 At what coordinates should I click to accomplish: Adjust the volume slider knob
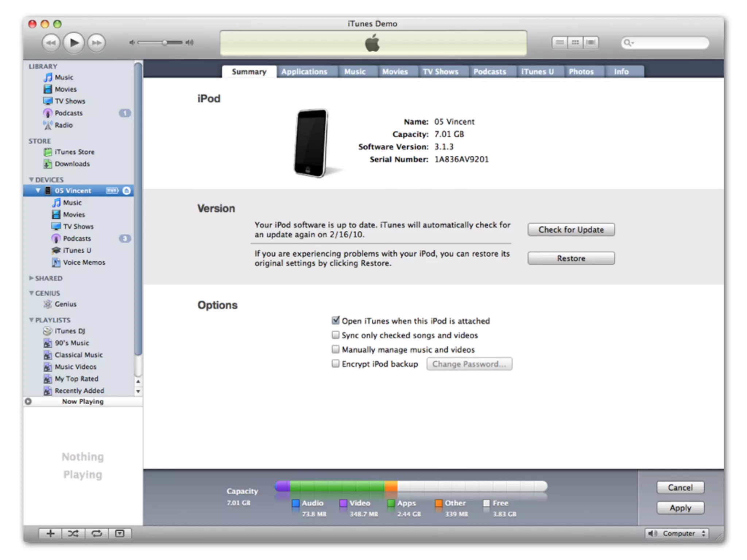pos(165,43)
